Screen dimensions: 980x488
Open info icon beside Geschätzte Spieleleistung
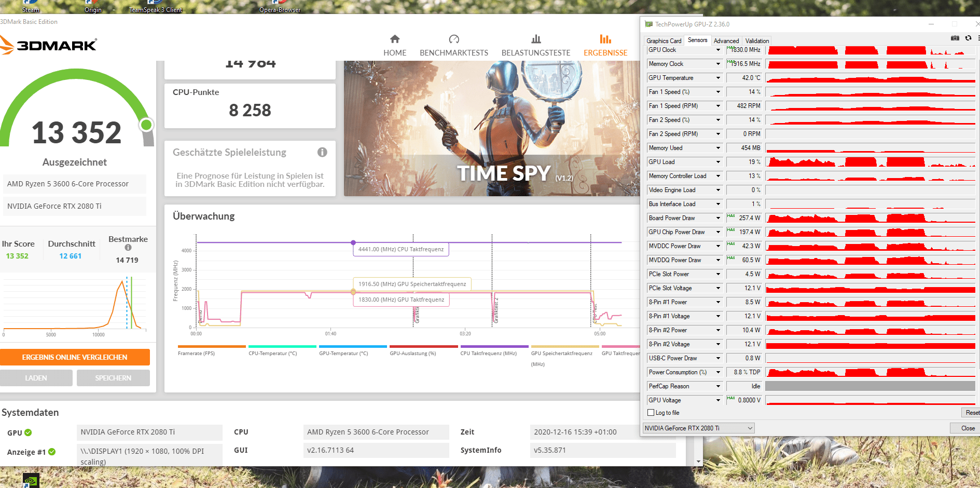click(x=322, y=152)
